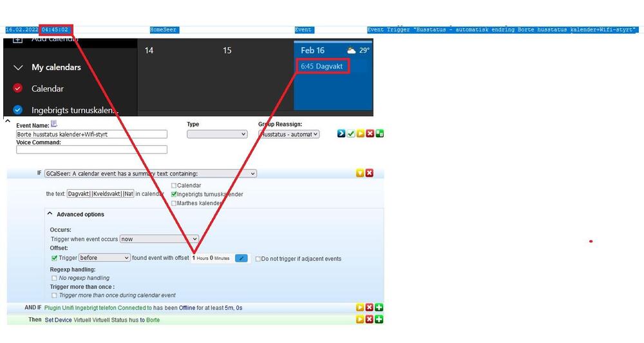Add condition with green plus on AND IF row

coord(379,308)
